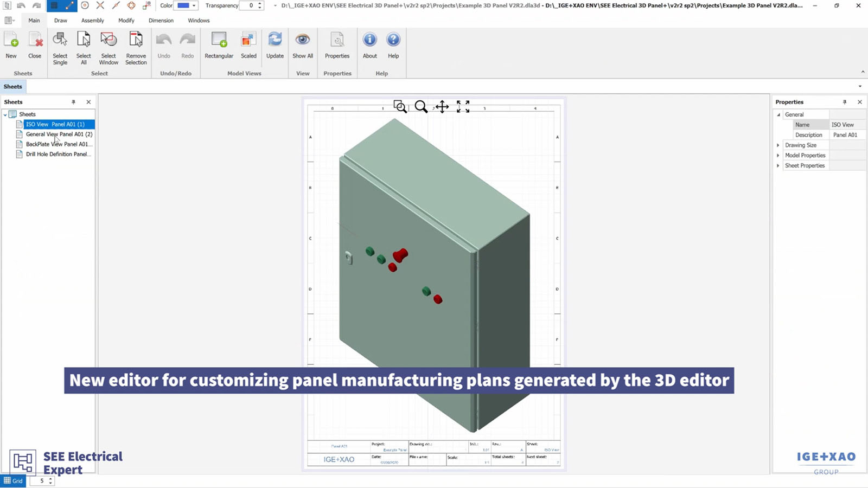Collapse the ribbon with the caret arrow
868x488 pixels.
pyautogui.click(x=863, y=72)
